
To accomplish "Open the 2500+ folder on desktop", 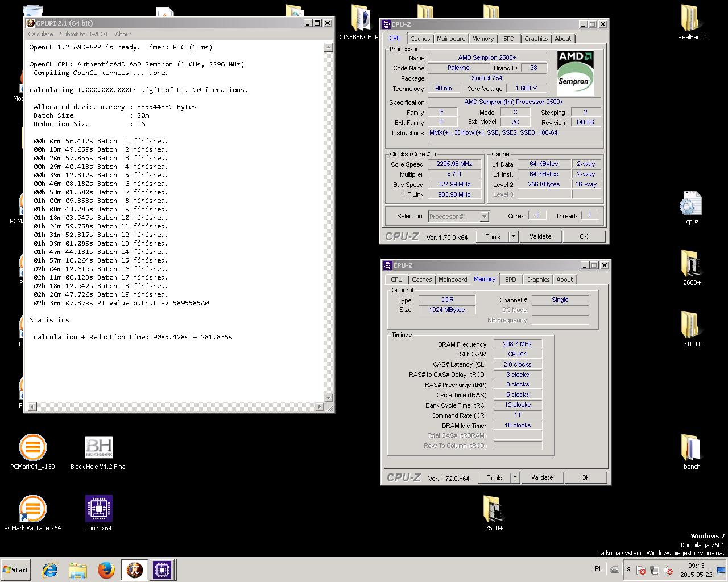I will [494, 513].
